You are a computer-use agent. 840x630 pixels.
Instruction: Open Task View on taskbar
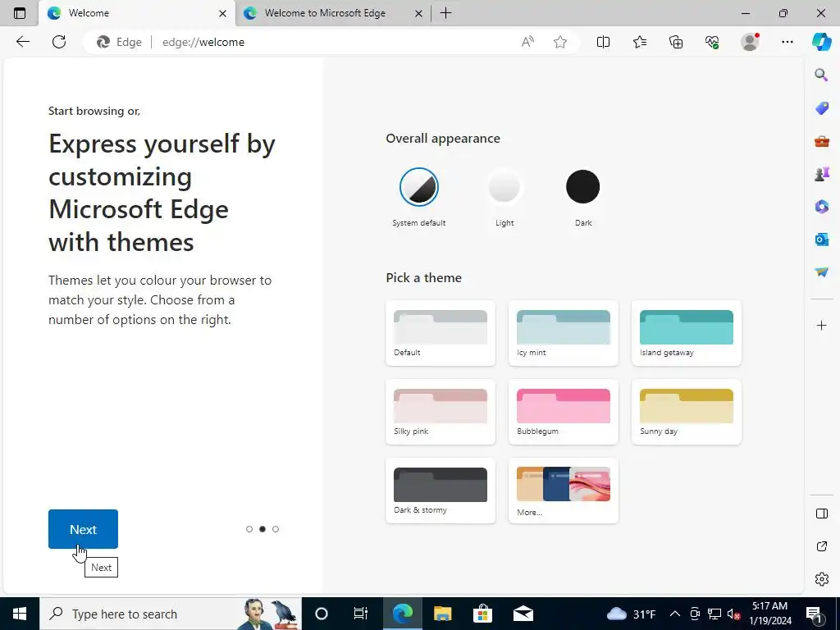coord(361,614)
